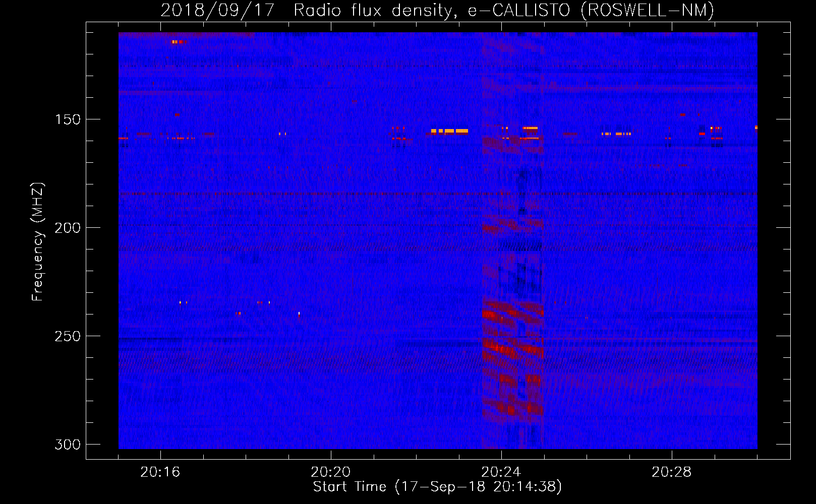The height and width of the screenshot is (504, 816).
Task: Click the 20:24 time tick label
Action: (501, 472)
